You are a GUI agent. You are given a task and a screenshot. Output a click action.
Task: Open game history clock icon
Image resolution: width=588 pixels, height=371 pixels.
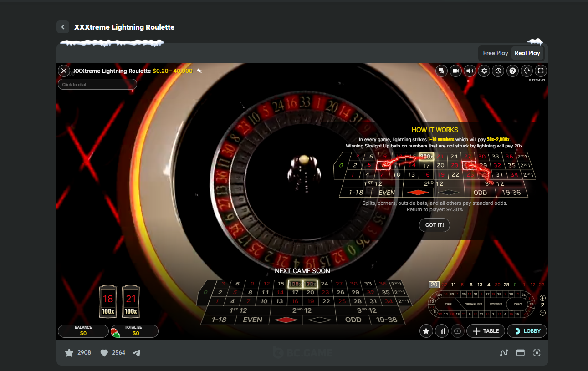point(498,71)
